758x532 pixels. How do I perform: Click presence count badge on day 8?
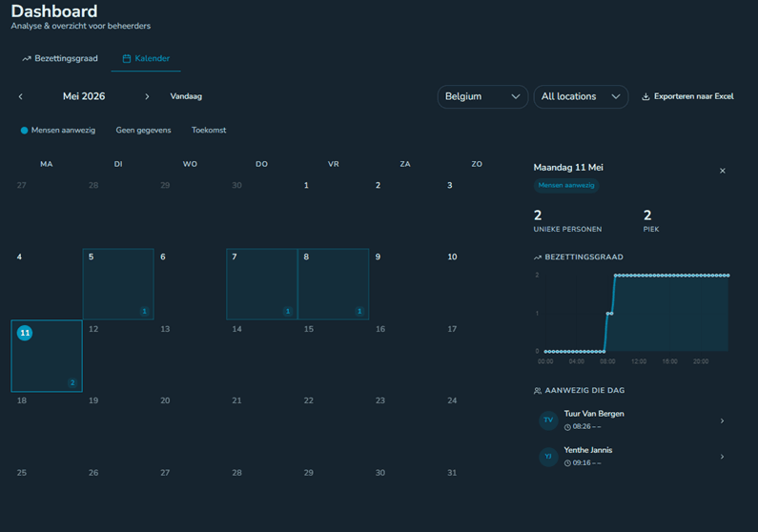(359, 311)
